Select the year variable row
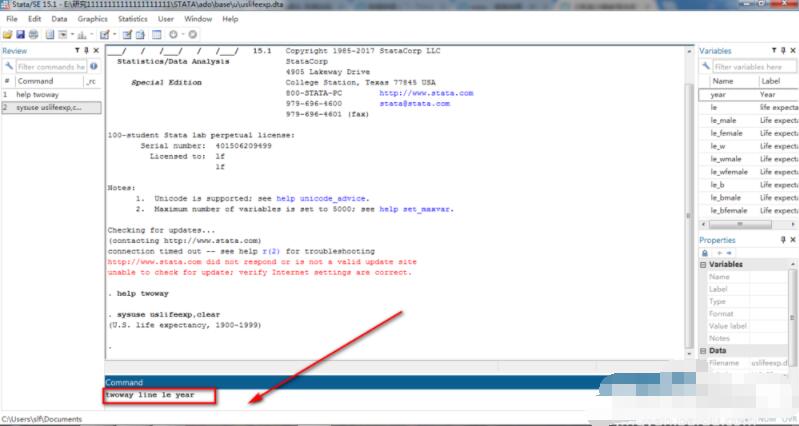 748,95
